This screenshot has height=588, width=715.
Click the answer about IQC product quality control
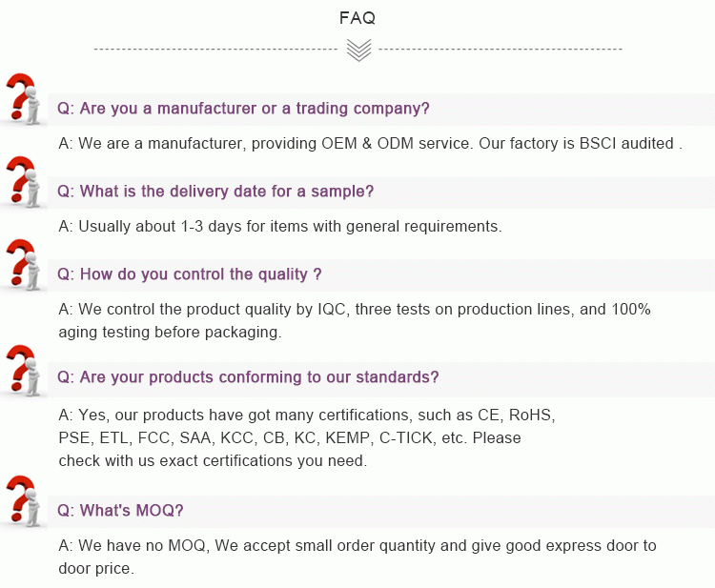tap(355, 310)
